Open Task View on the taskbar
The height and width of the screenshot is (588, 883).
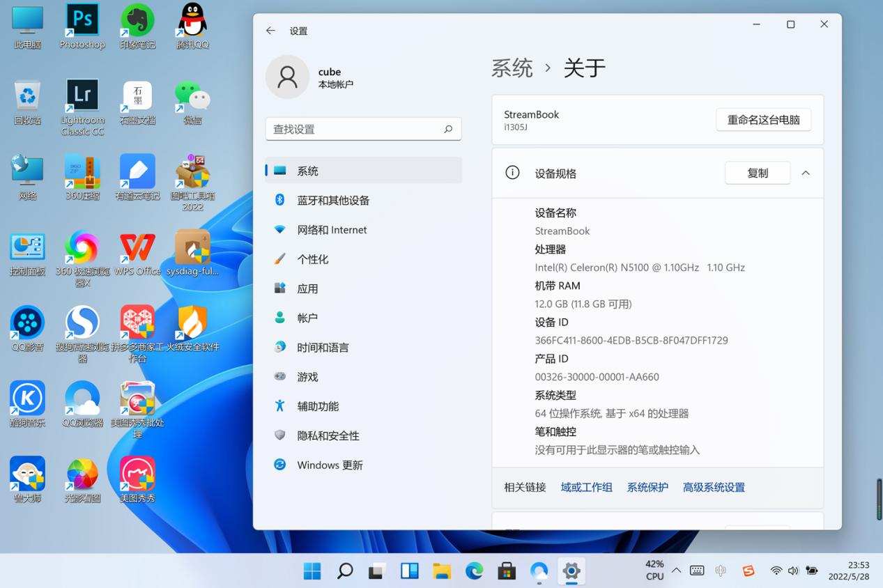(377, 571)
